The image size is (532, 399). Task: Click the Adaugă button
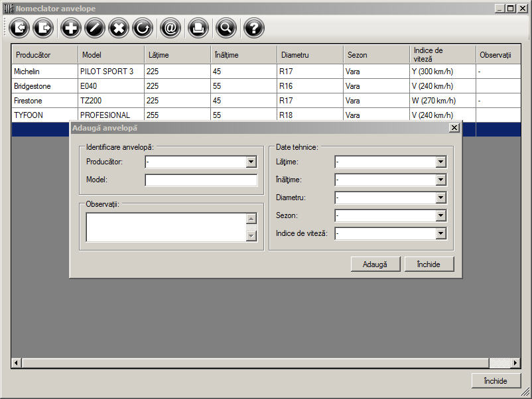tap(375, 264)
